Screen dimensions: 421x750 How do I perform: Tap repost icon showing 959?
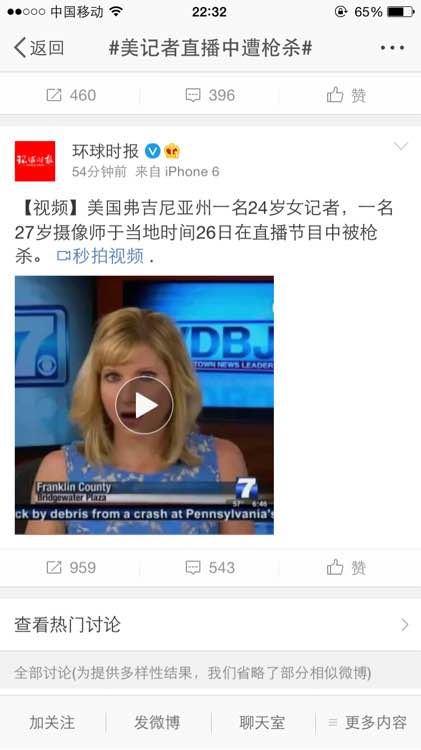point(71,568)
